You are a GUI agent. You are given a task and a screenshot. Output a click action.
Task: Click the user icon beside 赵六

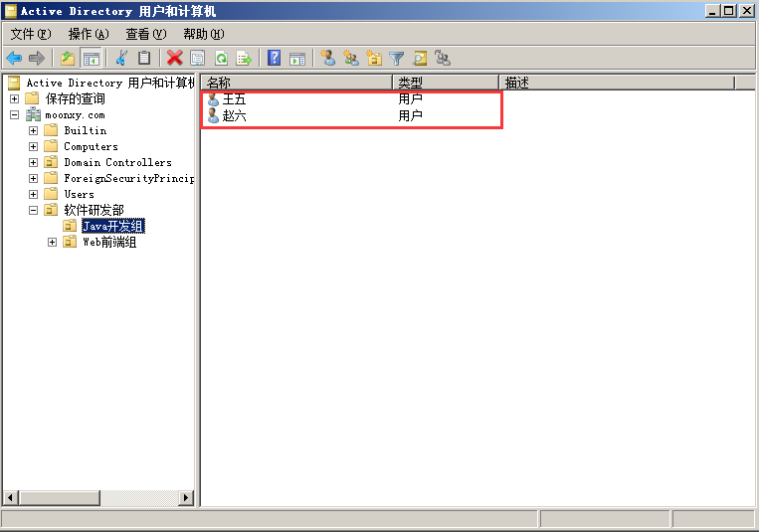(x=213, y=115)
